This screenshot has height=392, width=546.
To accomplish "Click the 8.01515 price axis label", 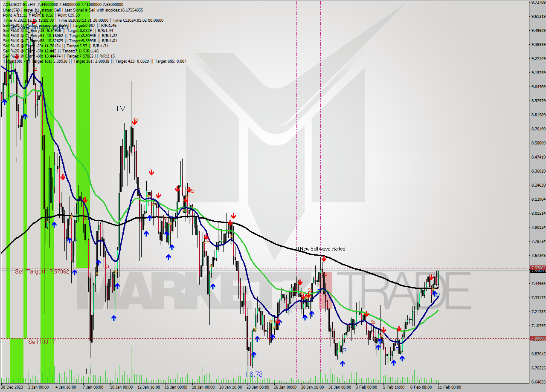I will [538, 213].
